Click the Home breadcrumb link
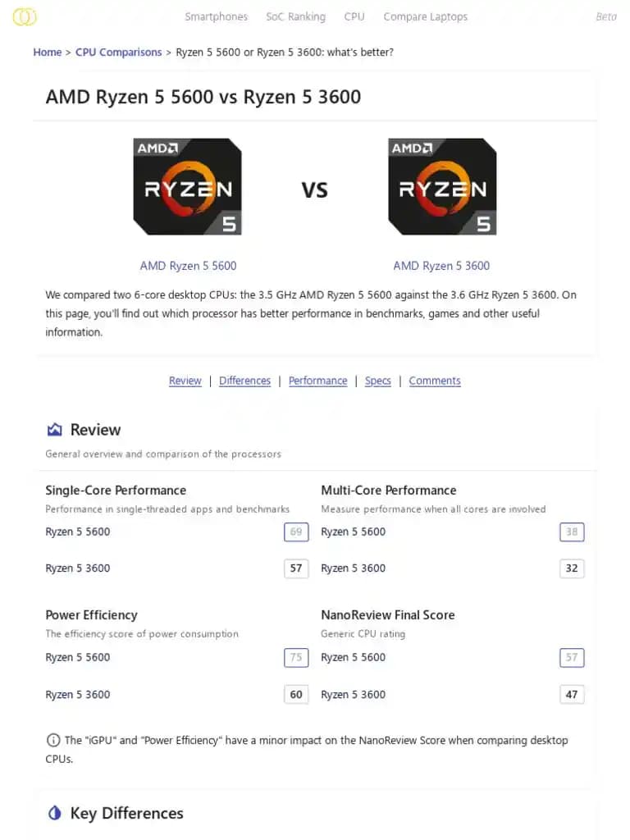The width and height of the screenshot is (630, 840). click(x=47, y=52)
